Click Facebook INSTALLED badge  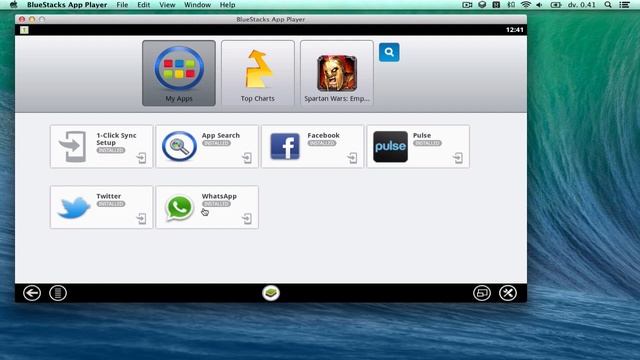click(322, 143)
